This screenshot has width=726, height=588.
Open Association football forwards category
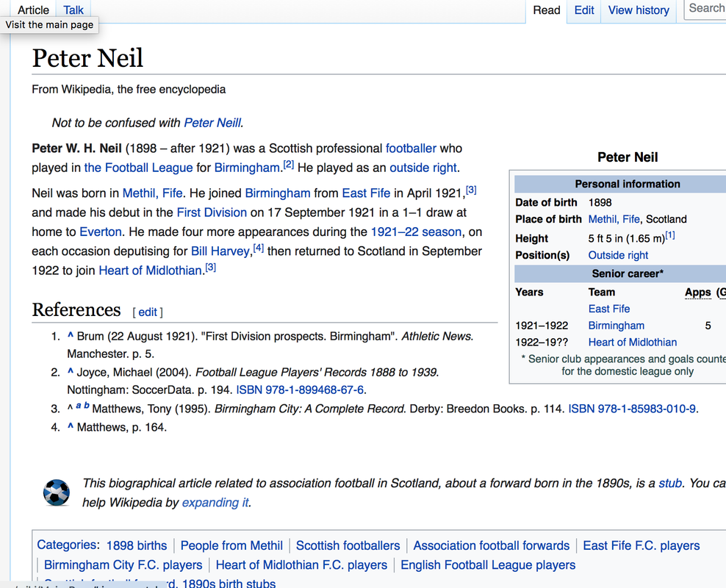[x=492, y=545]
